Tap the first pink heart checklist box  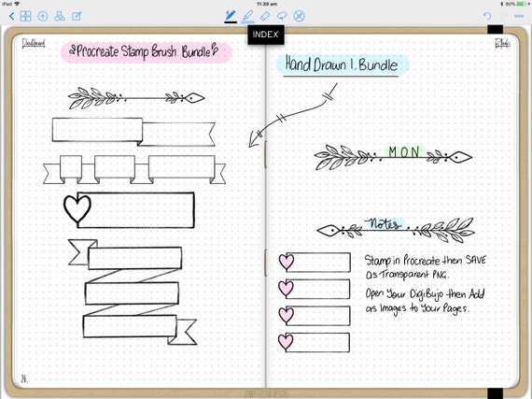(315, 263)
